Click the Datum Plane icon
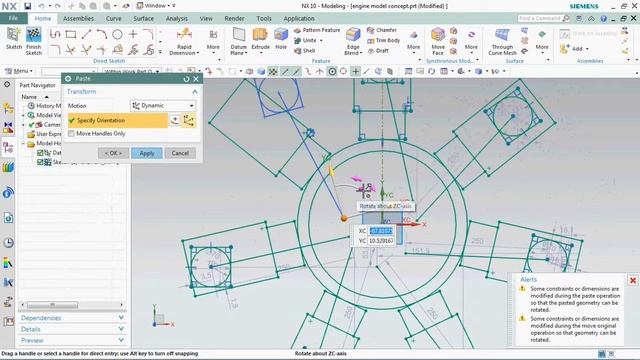 click(x=239, y=35)
